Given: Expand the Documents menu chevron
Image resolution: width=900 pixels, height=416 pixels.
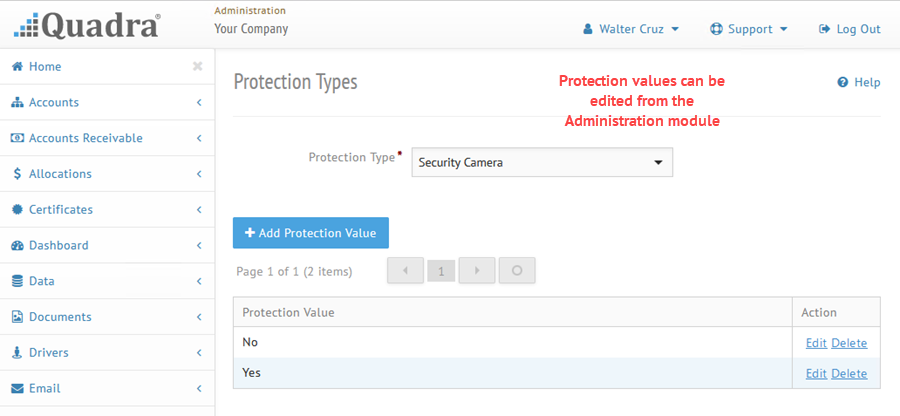Looking at the screenshot, I should (199, 317).
